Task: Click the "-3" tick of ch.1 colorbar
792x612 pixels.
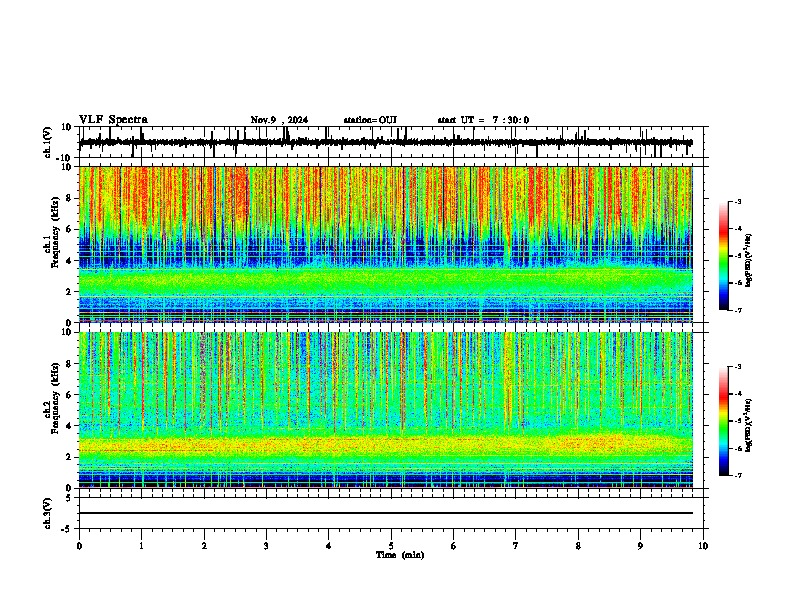Action: (x=737, y=201)
